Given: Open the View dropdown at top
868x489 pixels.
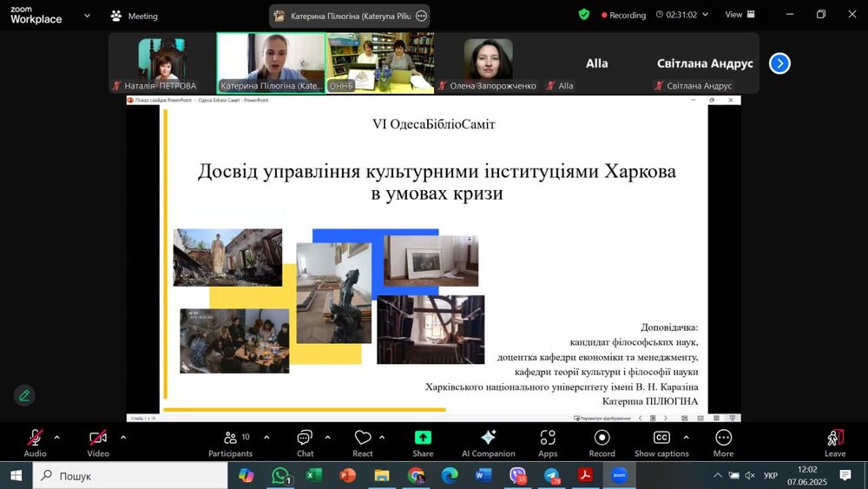Looking at the screenshot, I should pos(739,14).
